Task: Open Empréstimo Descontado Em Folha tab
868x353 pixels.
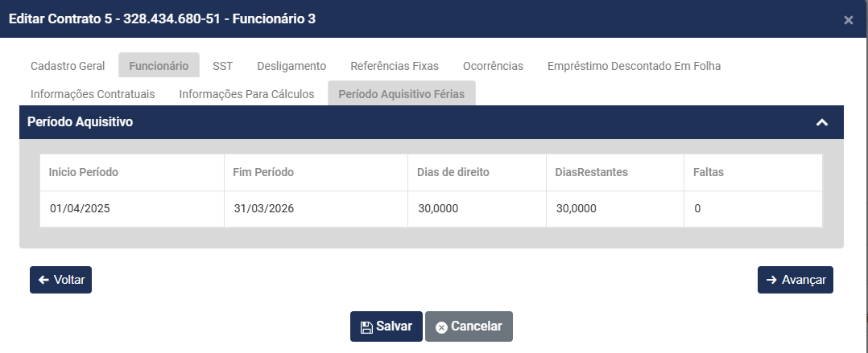Action: pos(634,66)
